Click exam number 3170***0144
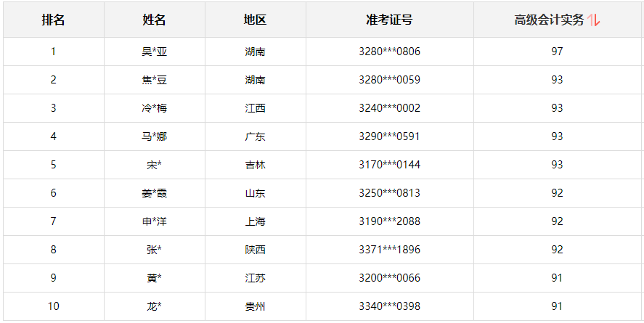 [x=389, y=165]
